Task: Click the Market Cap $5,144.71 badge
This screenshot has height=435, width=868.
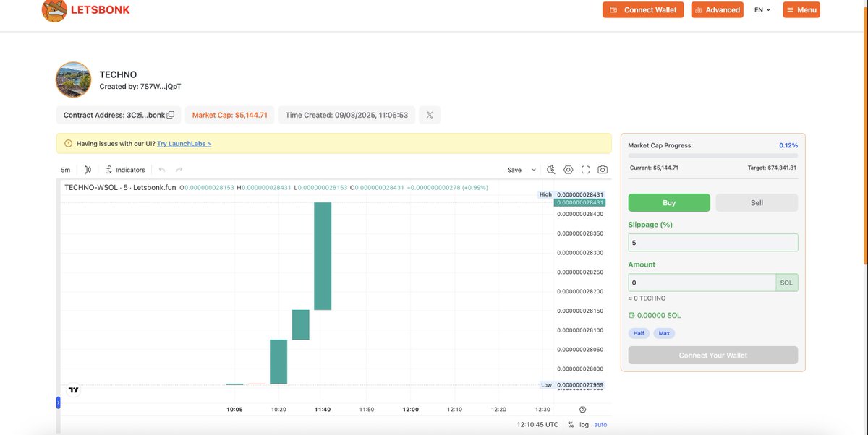Action: tap(229, 115)
